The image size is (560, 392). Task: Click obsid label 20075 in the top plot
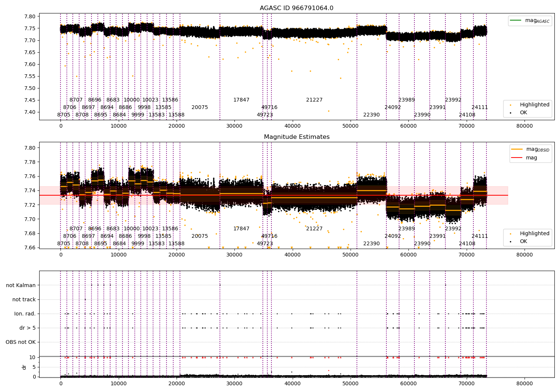[200, 107]
